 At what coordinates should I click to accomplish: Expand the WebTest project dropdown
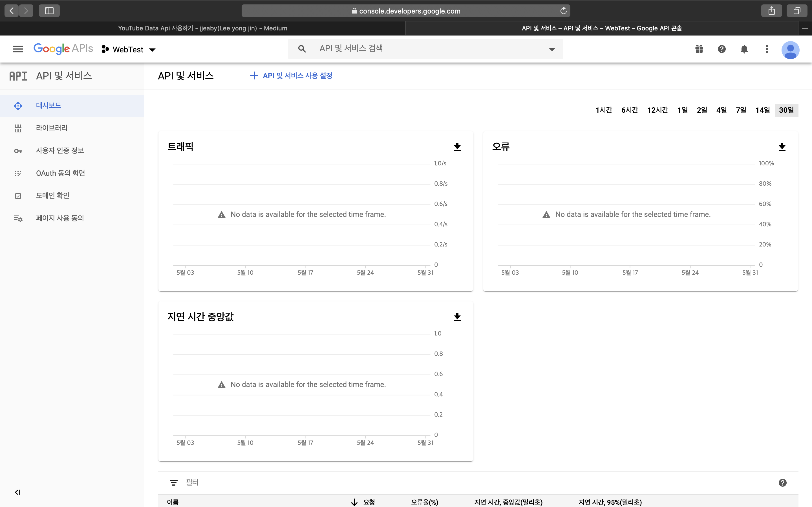pyautogui.click(x=129, y=50)
